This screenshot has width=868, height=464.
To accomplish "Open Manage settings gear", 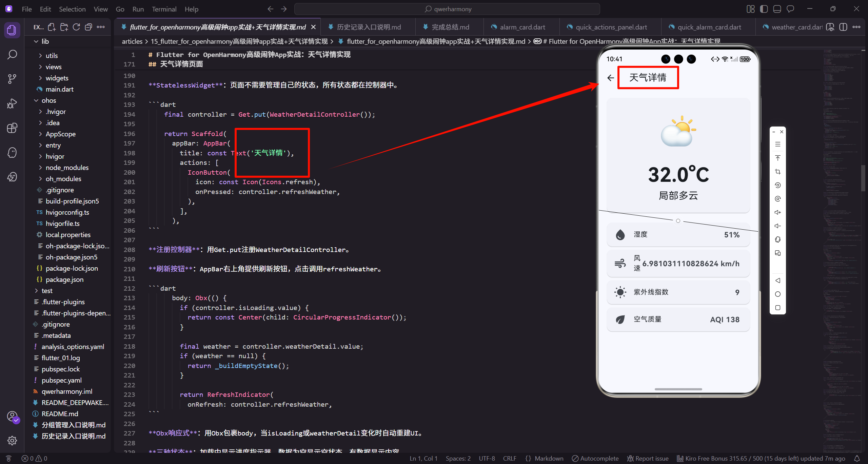I will (12, 441).
